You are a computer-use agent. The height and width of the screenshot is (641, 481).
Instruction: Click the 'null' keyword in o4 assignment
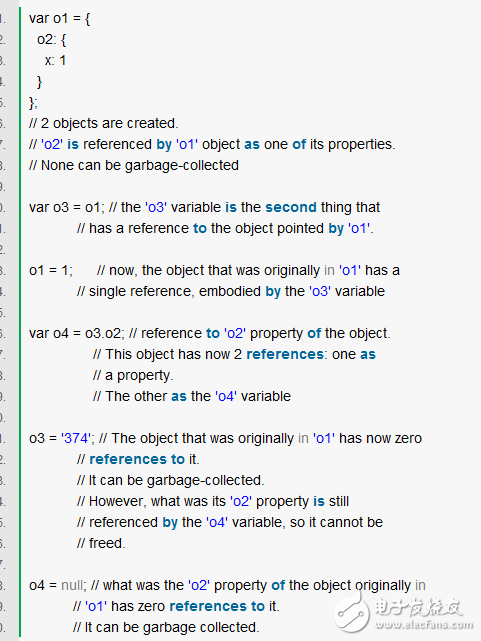(x=72, y=585)
